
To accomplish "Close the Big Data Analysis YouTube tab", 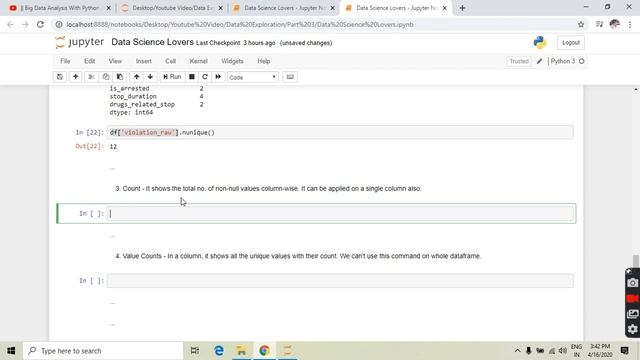I will [x=108, y=8].
